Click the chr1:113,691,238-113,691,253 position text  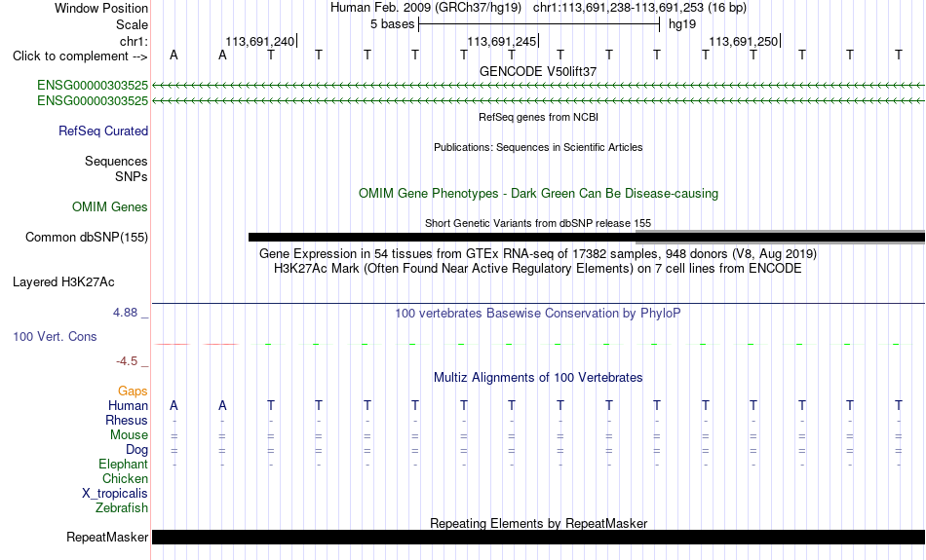click(639, 8)
